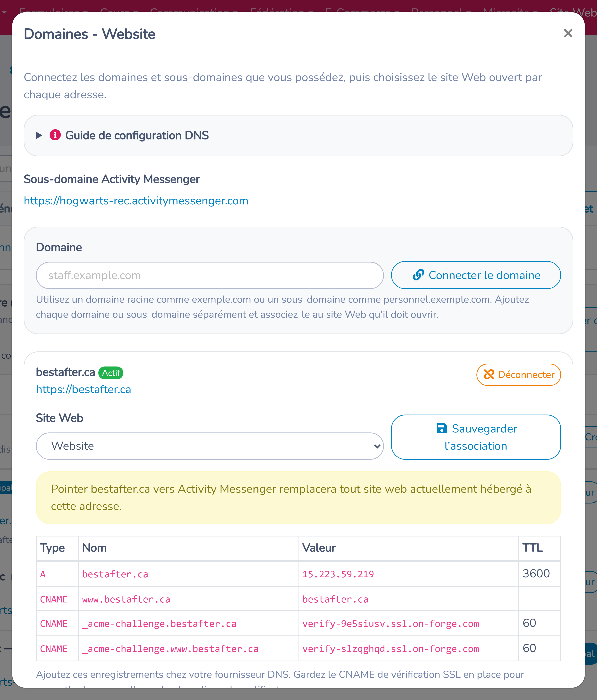Open the hogwarts-rec.activitymessenger.com link

[136, 201]
